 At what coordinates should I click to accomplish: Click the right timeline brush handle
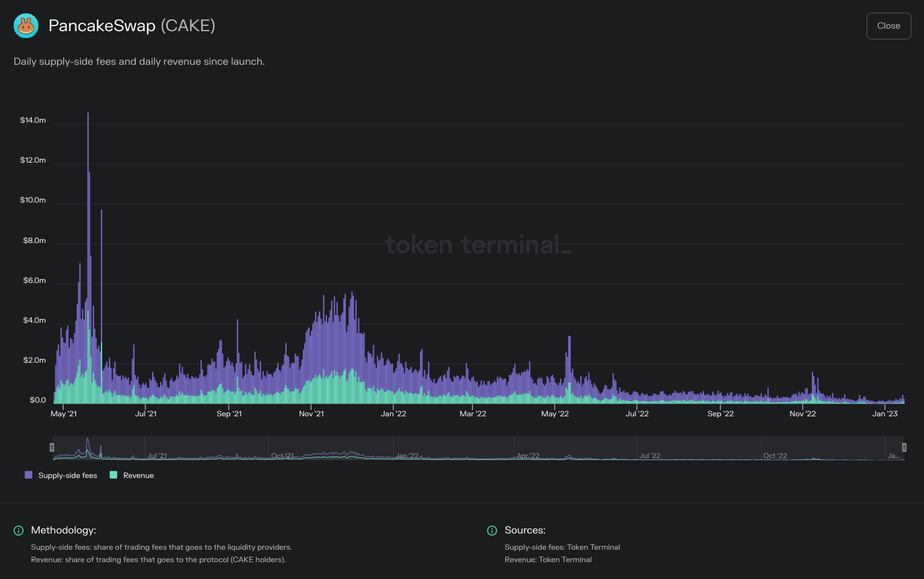click(904, 447)
